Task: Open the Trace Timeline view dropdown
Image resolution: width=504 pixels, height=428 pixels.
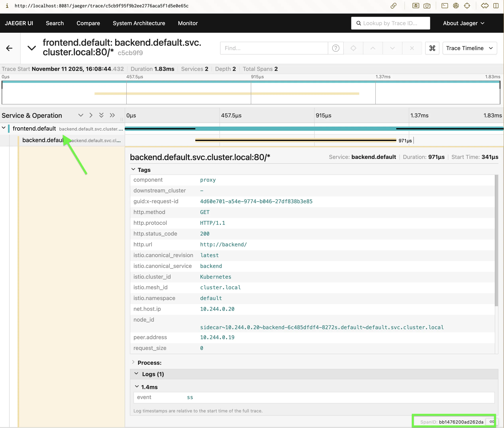Action: coord(469,48)
